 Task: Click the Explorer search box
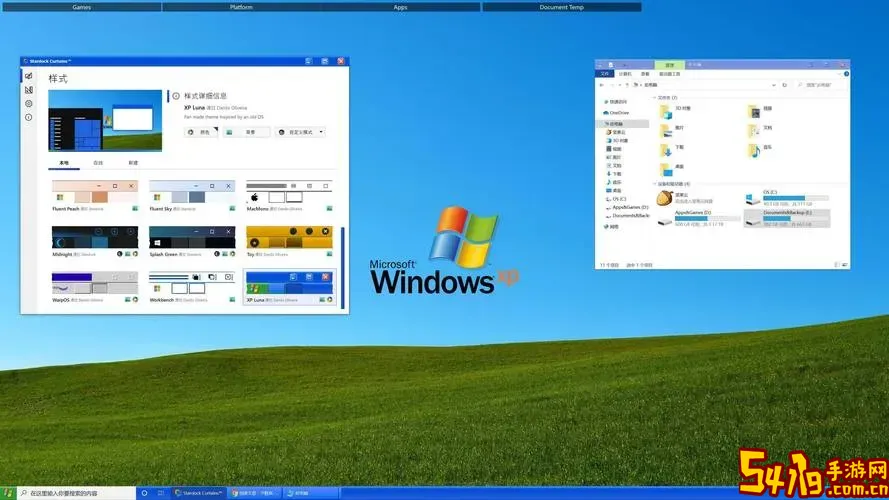click(x=821, y=85)
